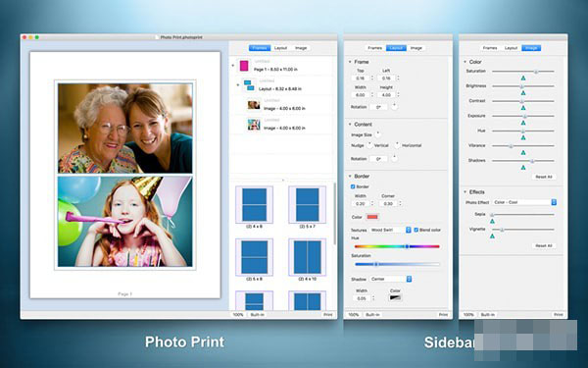Choose the (2) 5 x 8 layout template
This screenshot has width=588, height=368.
click(x=254, y=257)
